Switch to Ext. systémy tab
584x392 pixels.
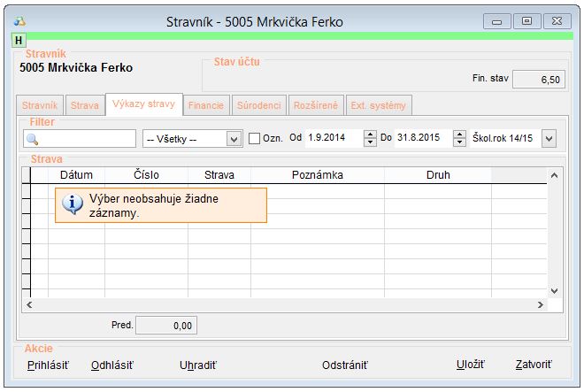378,105
